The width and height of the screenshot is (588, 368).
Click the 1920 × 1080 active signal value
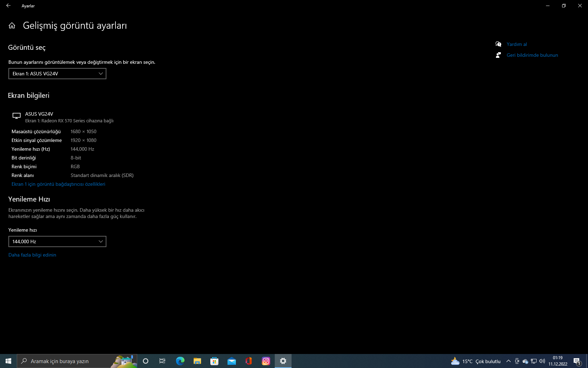click(x=84, y=140)
